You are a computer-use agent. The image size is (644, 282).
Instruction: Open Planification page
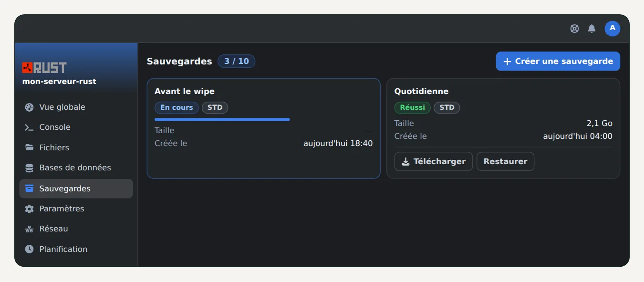76,249
